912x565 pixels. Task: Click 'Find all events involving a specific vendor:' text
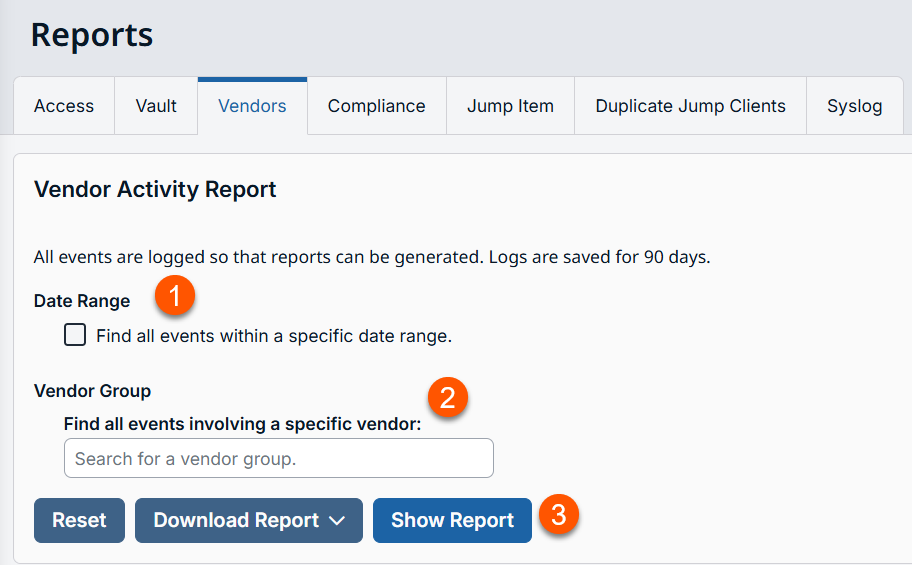(243, 424)
